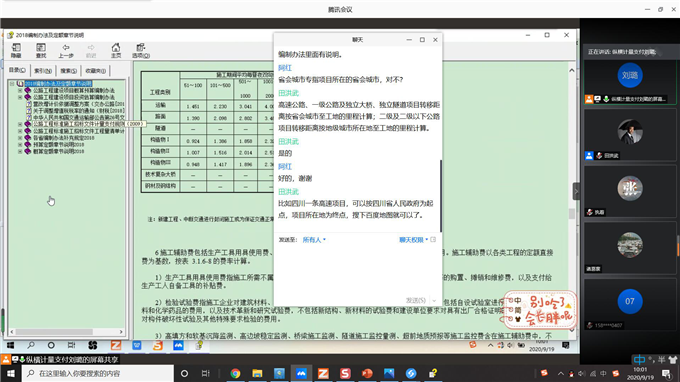Open the 中华人民共和国交通运输部公告 topic
680x382 pixels.
click(78, 118)
